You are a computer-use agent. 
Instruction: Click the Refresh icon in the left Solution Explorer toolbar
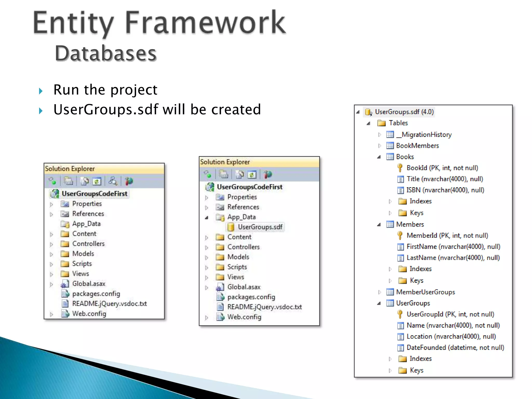(x=97, y=181)
